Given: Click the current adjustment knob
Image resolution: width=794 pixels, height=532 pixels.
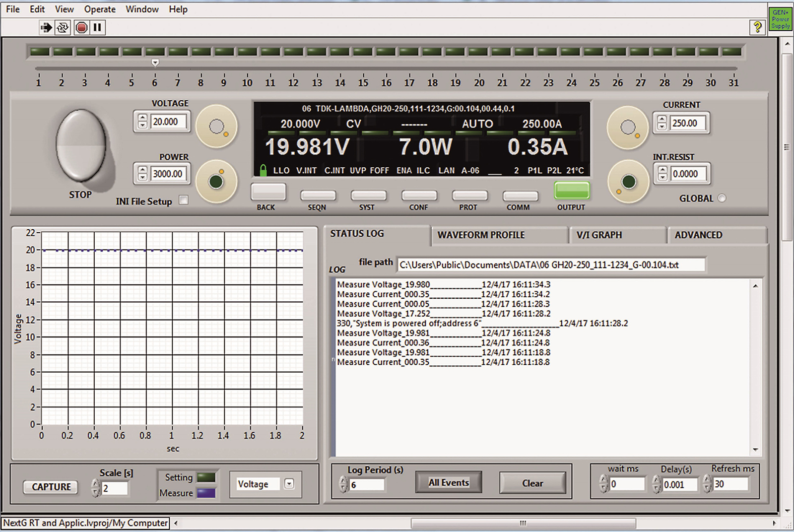Looking at the screenshot, I should pos(628,128).
